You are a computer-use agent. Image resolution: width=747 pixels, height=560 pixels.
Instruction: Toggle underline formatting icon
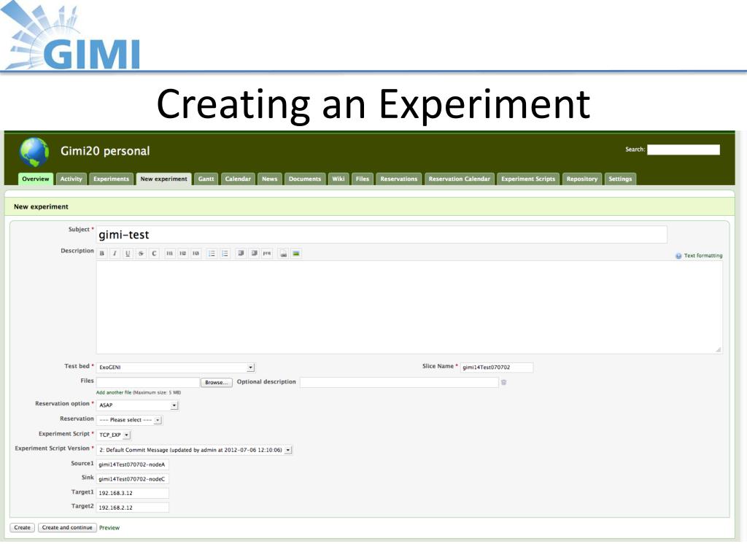(x=128, y=254)
